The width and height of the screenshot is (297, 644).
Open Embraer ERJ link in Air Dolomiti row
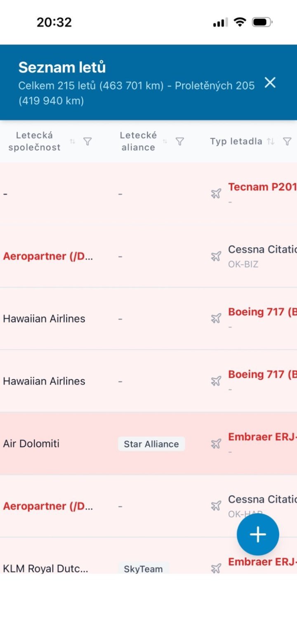(262, 437)
